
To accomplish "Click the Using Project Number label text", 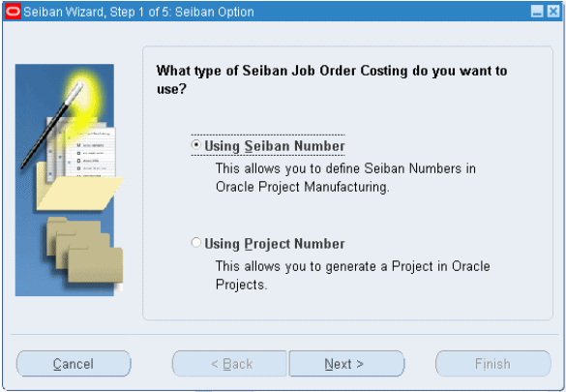I will point(275,244).
